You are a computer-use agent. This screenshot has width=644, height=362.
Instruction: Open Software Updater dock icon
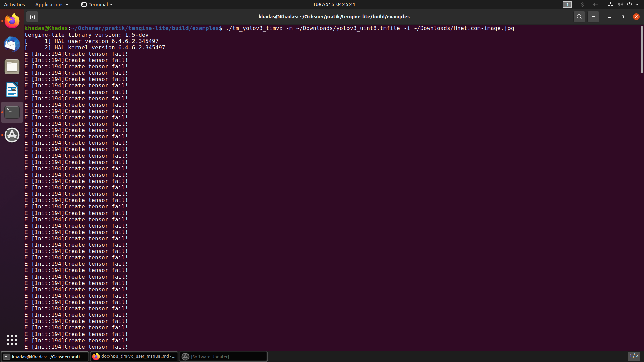(12, 135)
